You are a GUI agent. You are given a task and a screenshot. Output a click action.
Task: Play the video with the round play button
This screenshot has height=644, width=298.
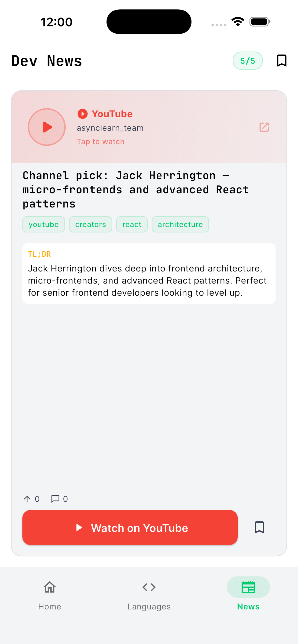pos(47,127)
